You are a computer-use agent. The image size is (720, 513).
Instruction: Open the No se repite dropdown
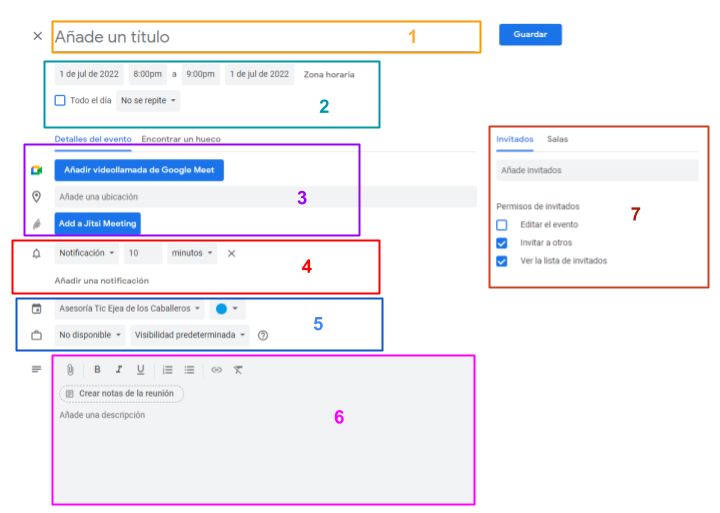[148, 101]
